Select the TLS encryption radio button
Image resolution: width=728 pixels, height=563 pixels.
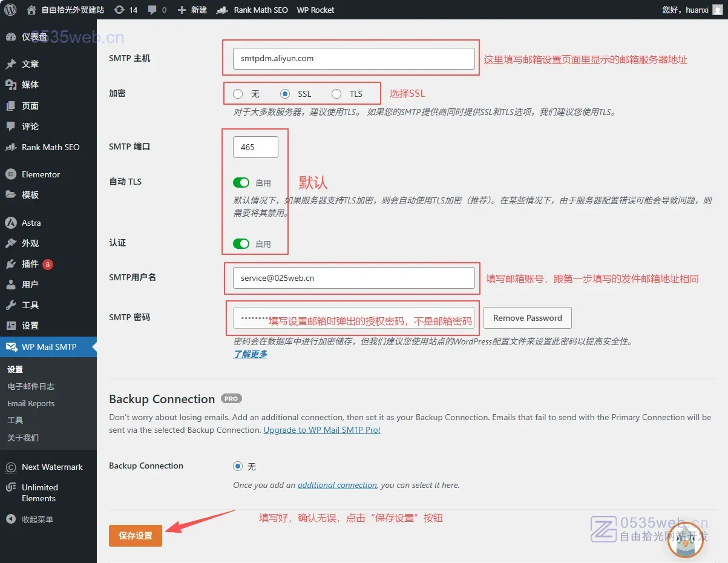click(336, 94)
